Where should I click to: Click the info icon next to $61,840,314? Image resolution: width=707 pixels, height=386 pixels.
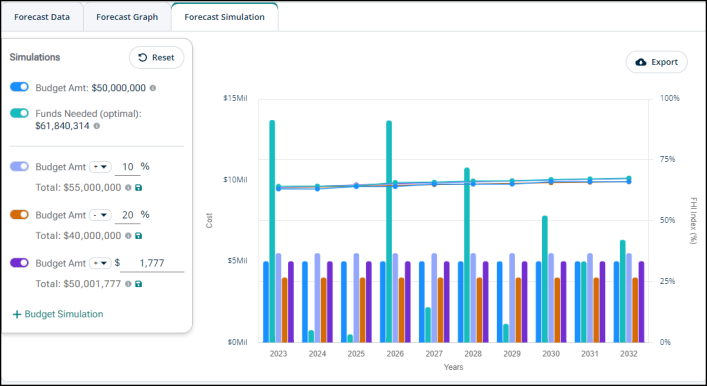(96, 126)
